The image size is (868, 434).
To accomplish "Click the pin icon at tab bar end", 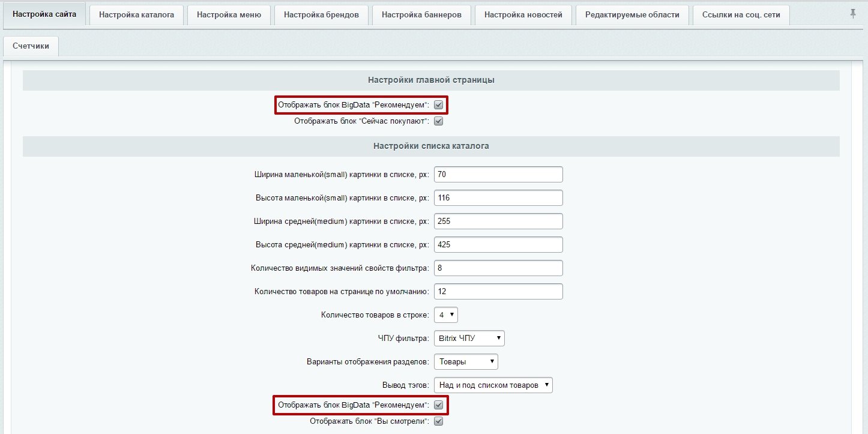I will (x=853, y=14).
